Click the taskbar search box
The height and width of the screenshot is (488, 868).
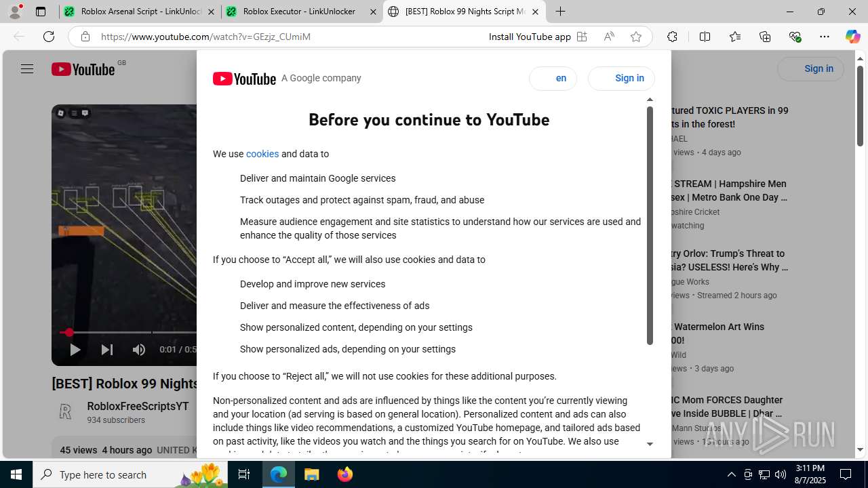[x=129, y=474]
